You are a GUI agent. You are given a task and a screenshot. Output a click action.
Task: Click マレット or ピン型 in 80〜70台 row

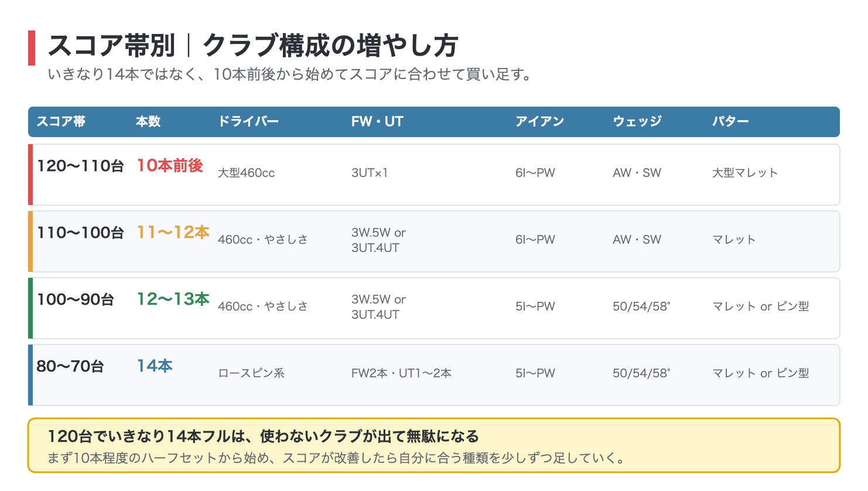pos(761,373)
